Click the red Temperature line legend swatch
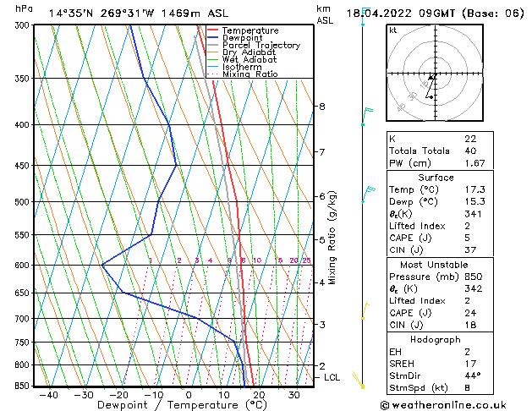The width and height of the screenshot is (532, 411). pos(213,30)
